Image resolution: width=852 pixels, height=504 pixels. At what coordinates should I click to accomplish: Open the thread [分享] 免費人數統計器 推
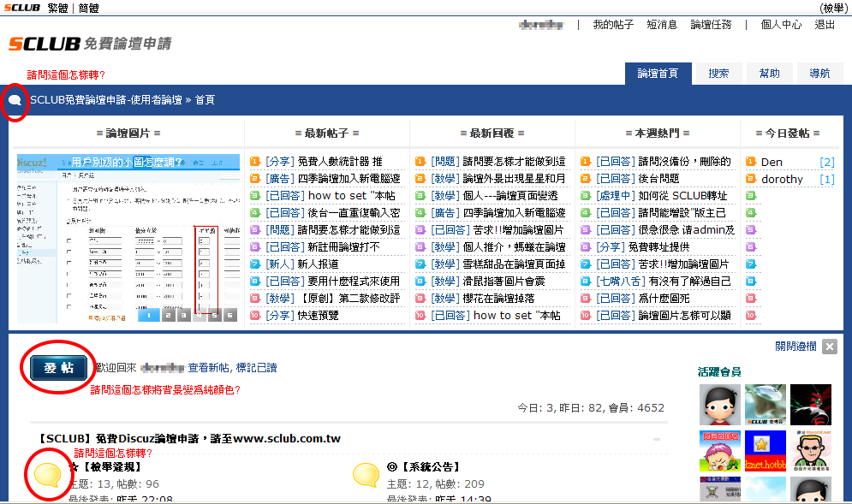click(324, 162)
